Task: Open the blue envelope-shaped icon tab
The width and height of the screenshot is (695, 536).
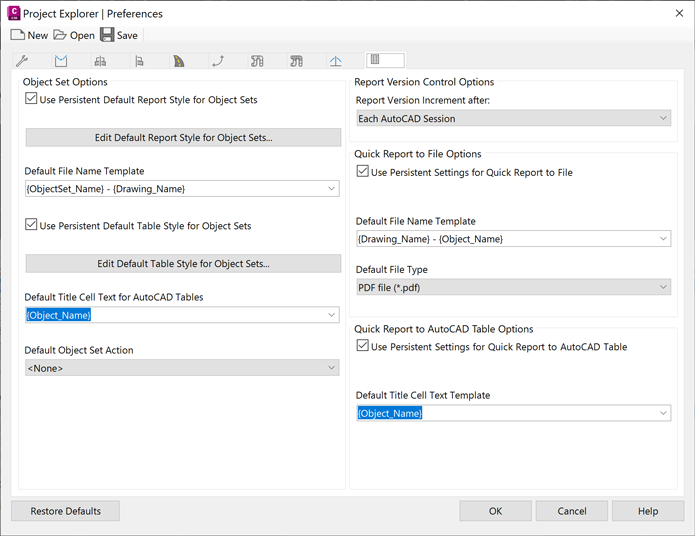Action: (x=61, y=61)
